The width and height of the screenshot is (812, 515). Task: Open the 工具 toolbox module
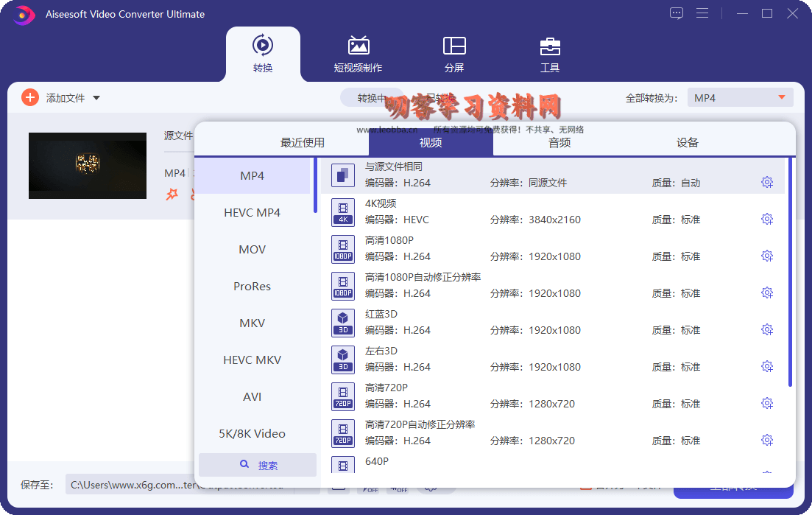550,54
